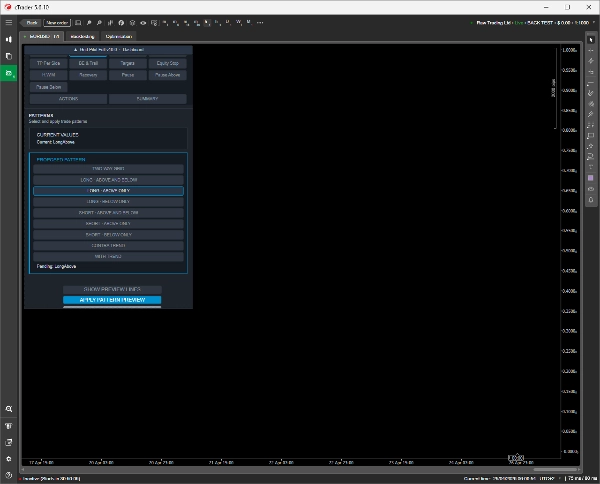
Task: Select Long - Below Only pattern
Action: (x=108, y=202)
